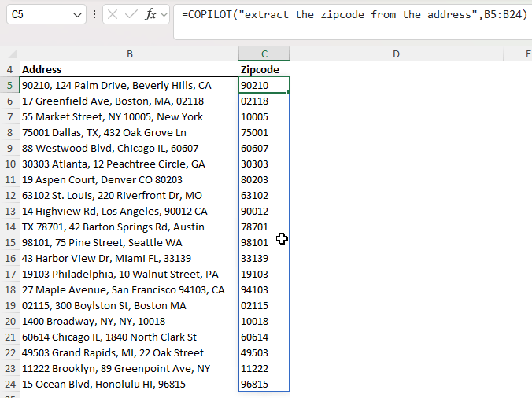The image size is (532, 398).
Task: Click zipcode cell 11222
Action: (x=264, y=369)
